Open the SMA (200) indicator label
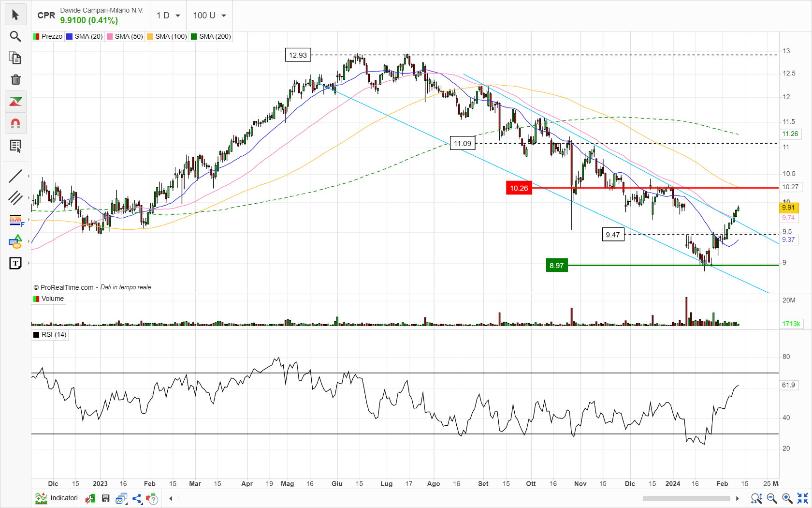Viewport: 812px width, 508px height. (x=215, y=36)
